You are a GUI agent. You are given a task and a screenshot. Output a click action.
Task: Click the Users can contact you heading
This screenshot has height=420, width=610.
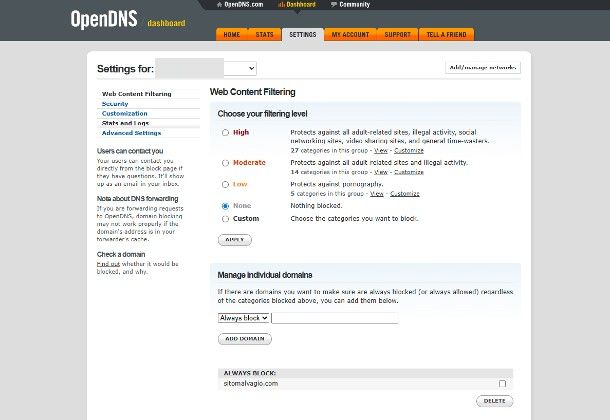(x=130, y=151)
